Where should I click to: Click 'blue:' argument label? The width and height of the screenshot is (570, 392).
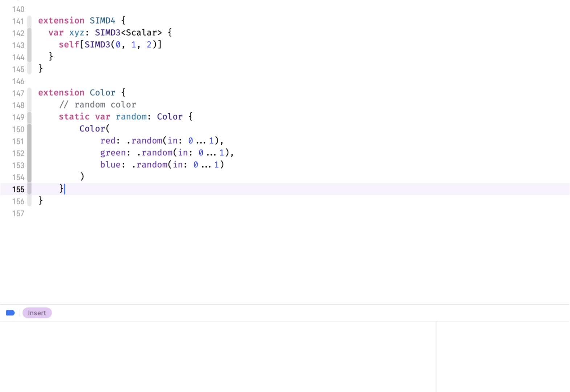point(113,164)
